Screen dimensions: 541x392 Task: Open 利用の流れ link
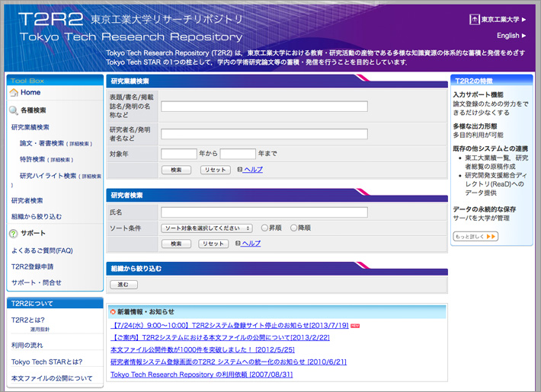pyautogui.click(x=27, y=345)
